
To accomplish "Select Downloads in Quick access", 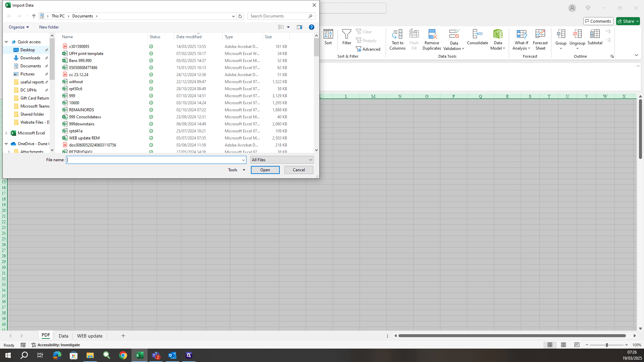I will (30, 58).
